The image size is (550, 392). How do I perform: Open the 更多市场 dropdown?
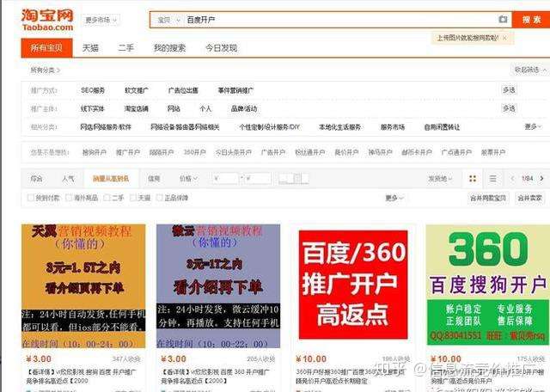101,20
